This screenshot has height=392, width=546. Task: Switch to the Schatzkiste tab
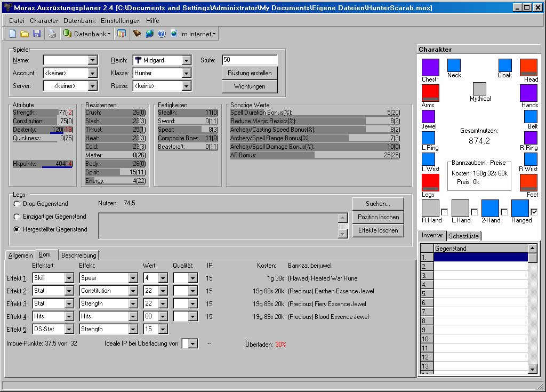coord(463,236)
